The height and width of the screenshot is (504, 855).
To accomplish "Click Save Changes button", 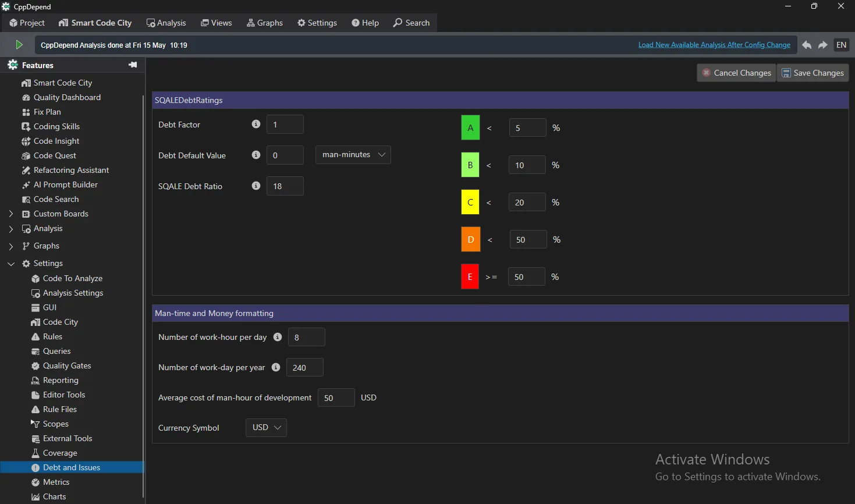I will 813,73.
